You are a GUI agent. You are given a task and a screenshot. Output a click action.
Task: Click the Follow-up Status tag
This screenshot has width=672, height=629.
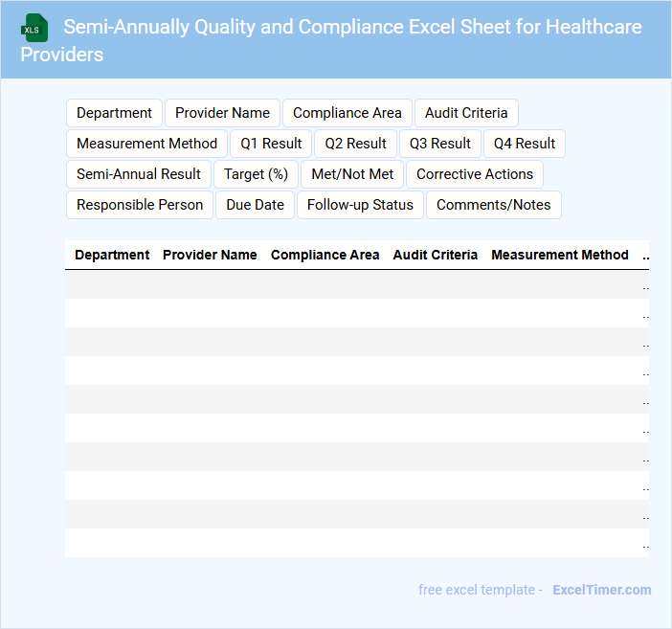pos(360,205)
